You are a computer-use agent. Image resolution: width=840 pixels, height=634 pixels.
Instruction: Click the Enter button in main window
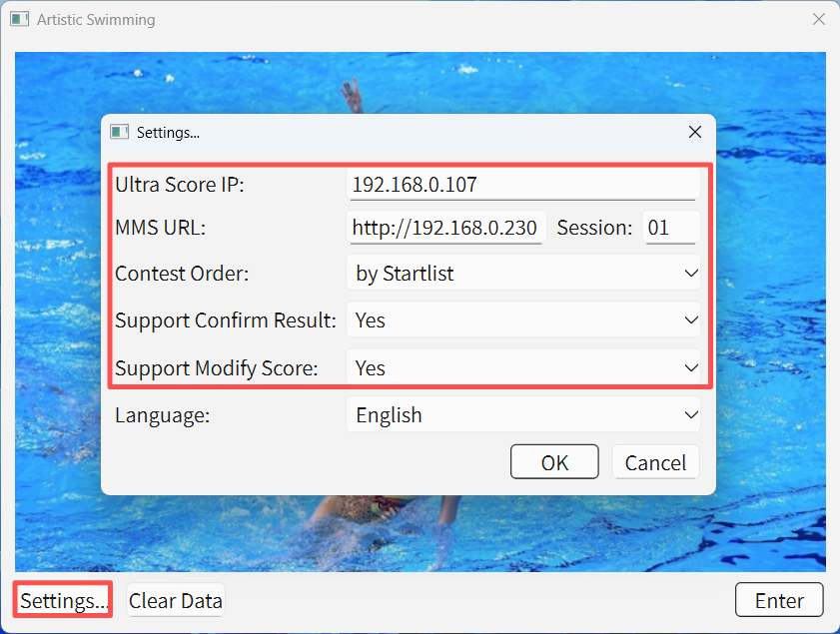coord(779,600)
